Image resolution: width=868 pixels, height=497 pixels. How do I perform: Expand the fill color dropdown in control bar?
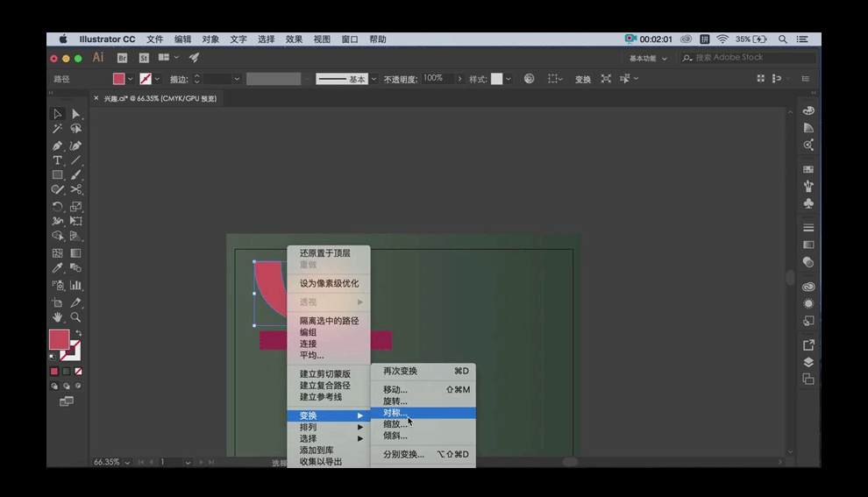click(131, 79)
